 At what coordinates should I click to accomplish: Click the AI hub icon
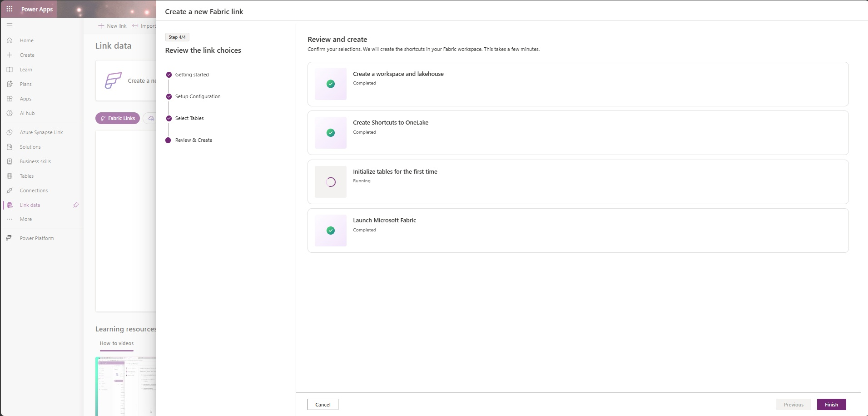[x=10, y=113]
